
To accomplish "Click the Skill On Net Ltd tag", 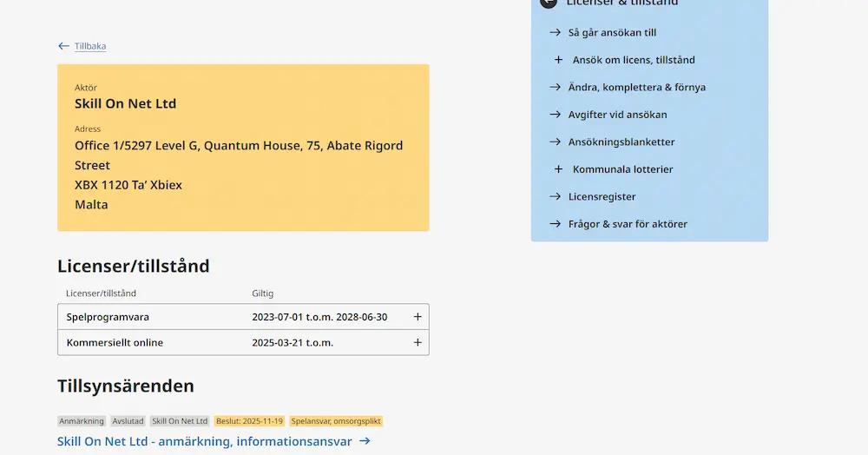I will tap(180, 421).
